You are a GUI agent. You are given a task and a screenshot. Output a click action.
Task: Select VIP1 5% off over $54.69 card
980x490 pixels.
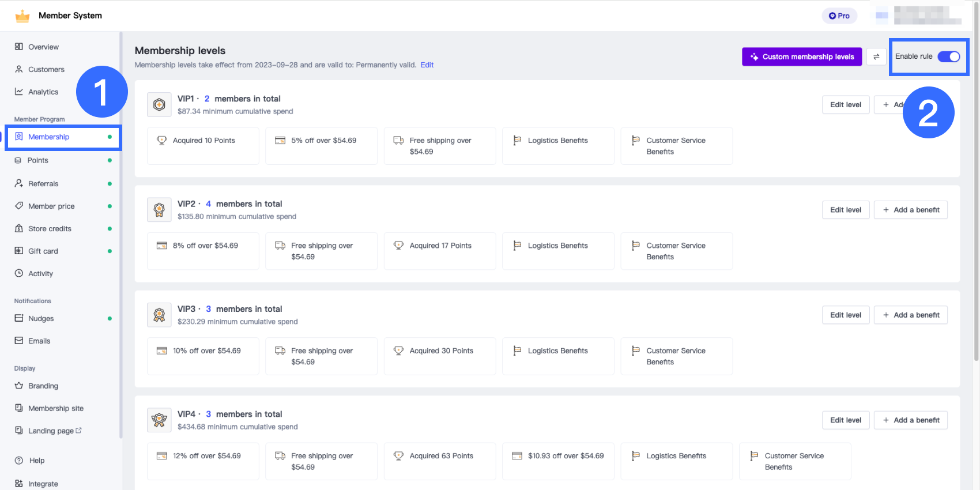tap(321, 146)
